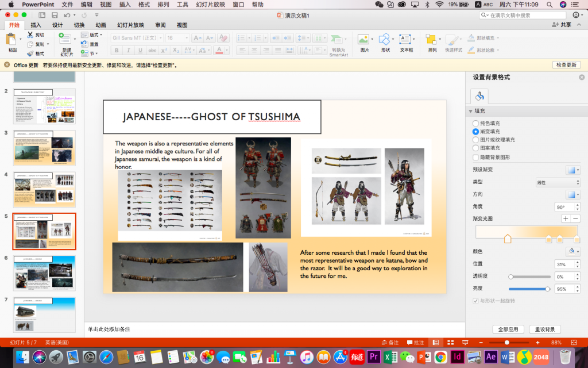This screenshot has height=368, width=588.
Task: Click the Undo arrow icon
Action: click(67, 15)
